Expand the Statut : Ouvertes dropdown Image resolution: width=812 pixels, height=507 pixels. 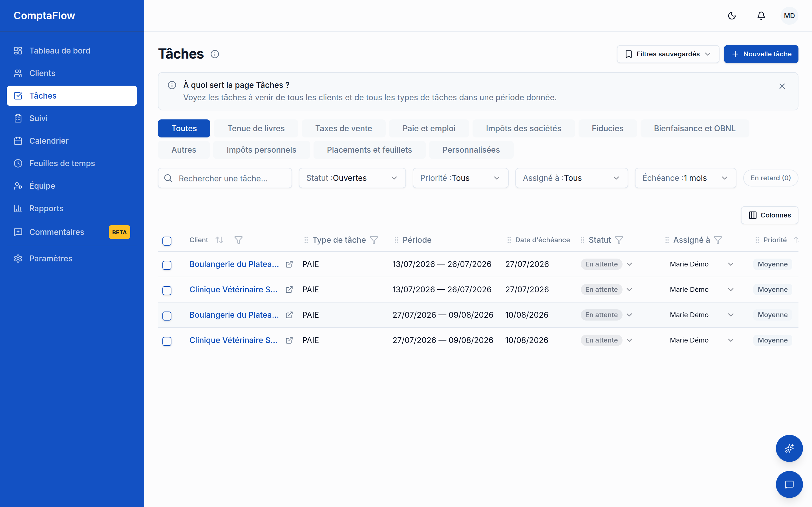(x=352, y=178)
